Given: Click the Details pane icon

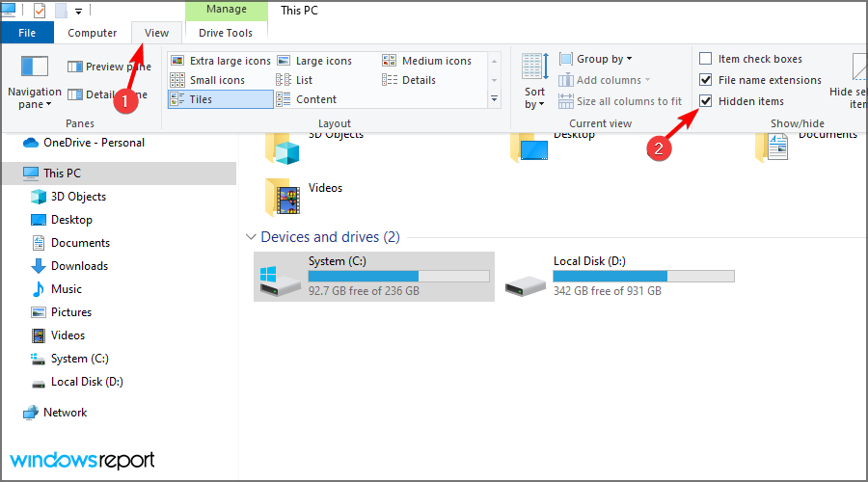Looking at the screenshot, I should point(74,94).
